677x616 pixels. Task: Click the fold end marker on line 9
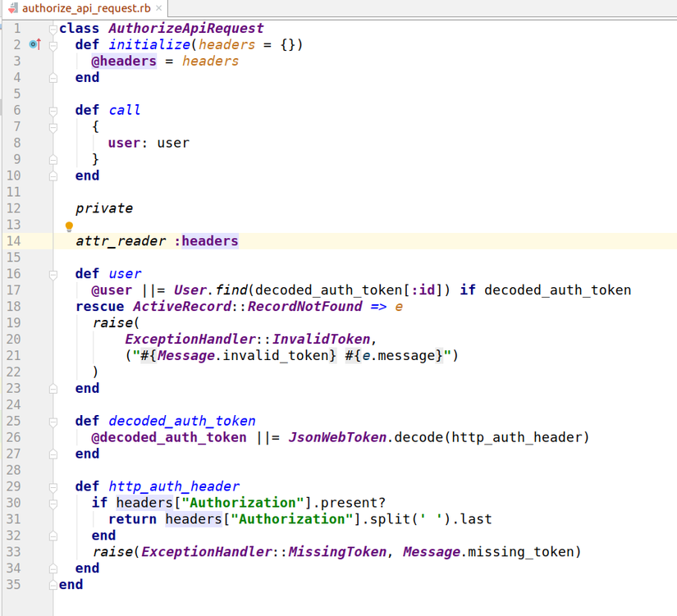click(53, 160)
